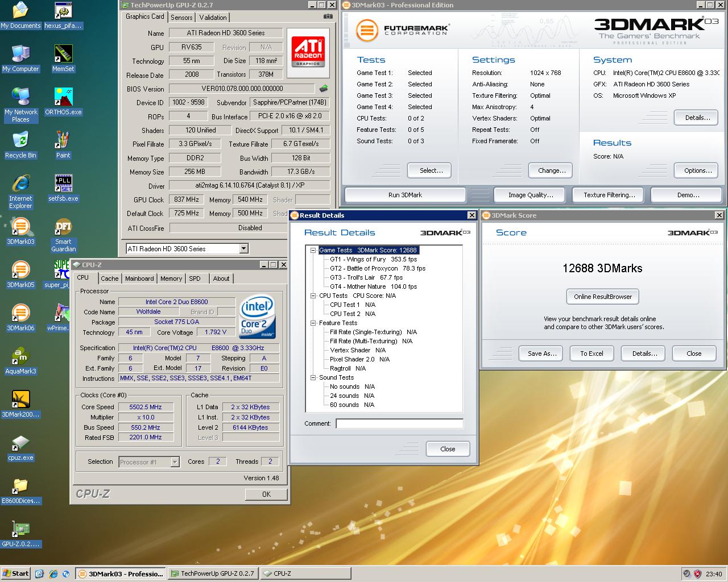Open My Computer desktop icon

(x=20, y=59)
